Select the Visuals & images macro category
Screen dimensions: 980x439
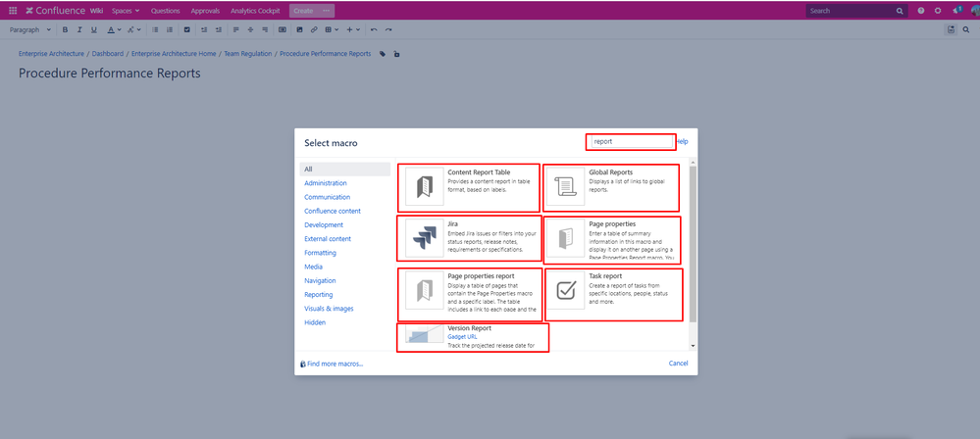(x=329, y=309)
